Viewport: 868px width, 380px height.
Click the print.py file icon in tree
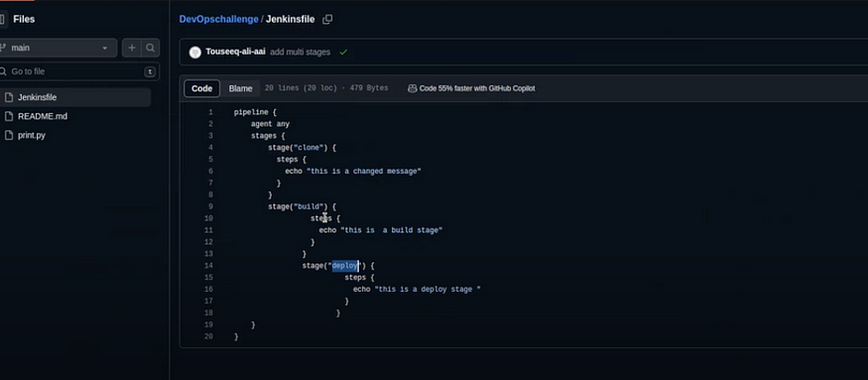click(x=8, y=135)
